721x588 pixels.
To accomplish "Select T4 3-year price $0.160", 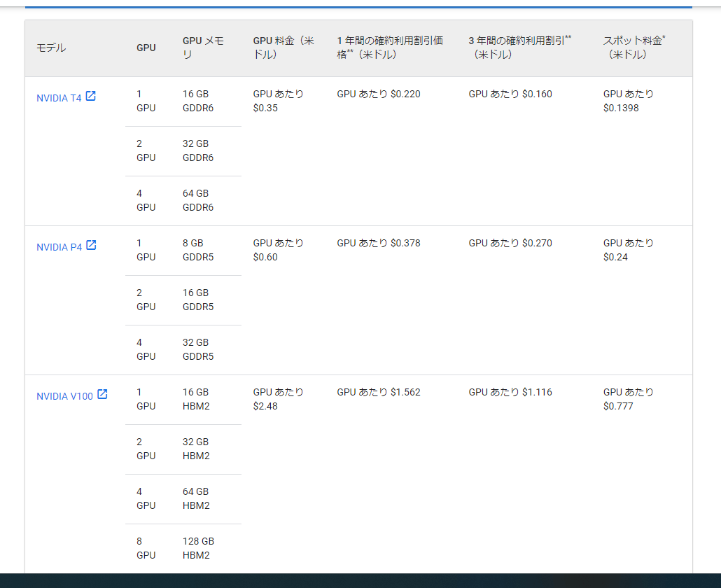I will 510,94.
